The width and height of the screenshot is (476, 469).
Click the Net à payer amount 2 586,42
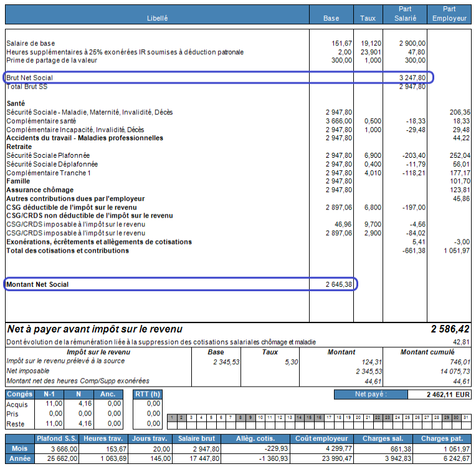point(449,329)
